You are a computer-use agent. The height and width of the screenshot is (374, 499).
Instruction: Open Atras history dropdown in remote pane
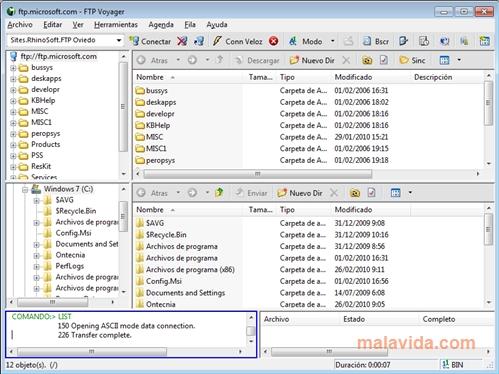(178, 60)
